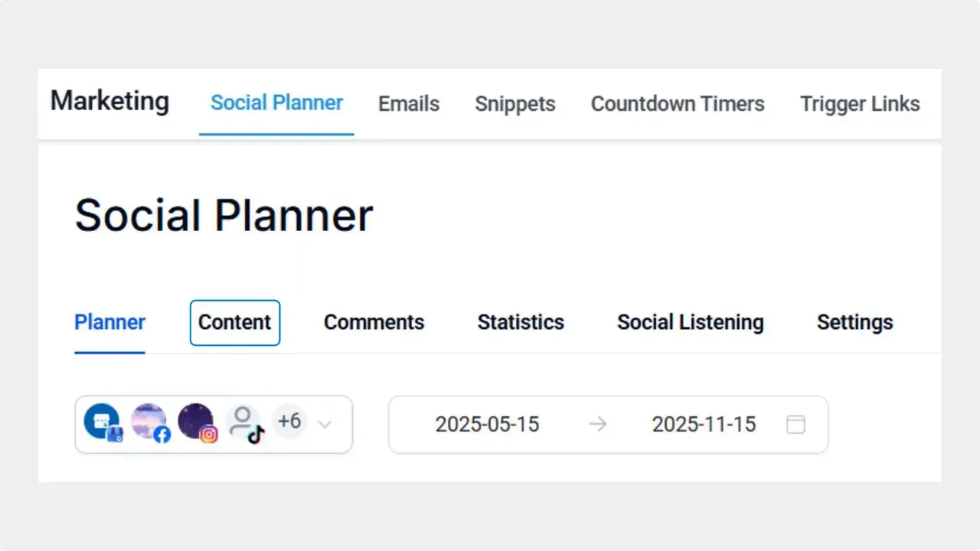Open the Snippets section
The image size is (980, 551).
point(514,103)
